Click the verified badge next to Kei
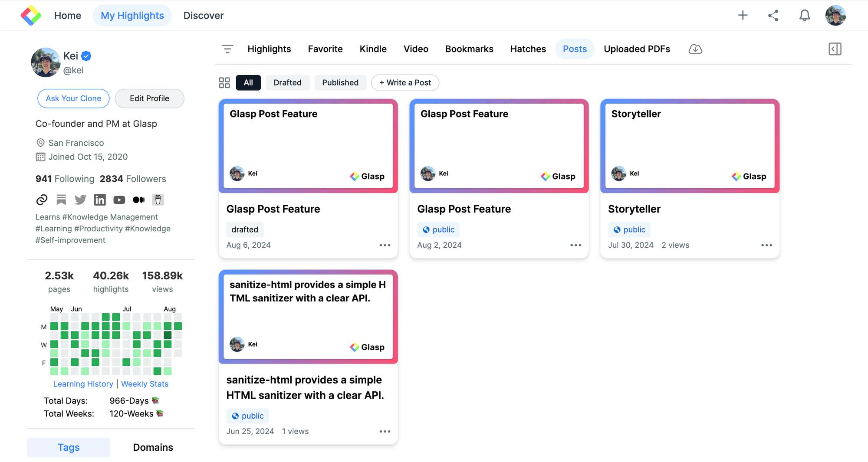The height and width of the screenshot is (462, 868). click(x=86, y=56)
